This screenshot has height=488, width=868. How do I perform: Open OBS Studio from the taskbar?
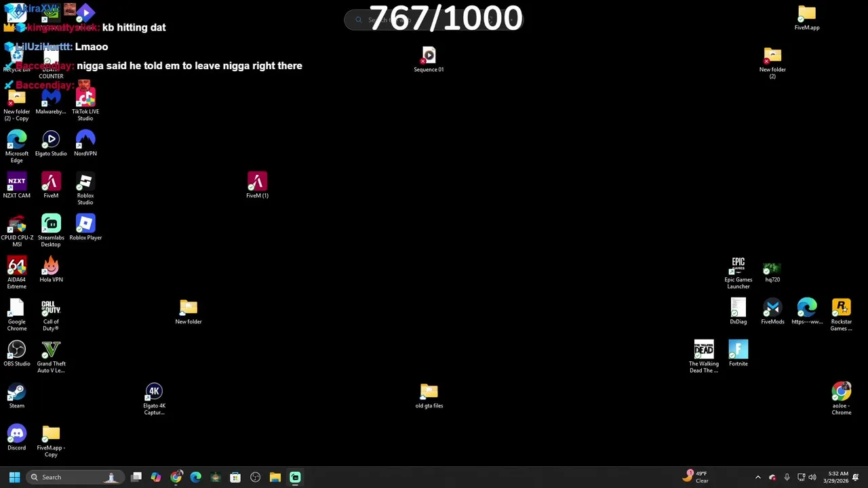[255, 477]
